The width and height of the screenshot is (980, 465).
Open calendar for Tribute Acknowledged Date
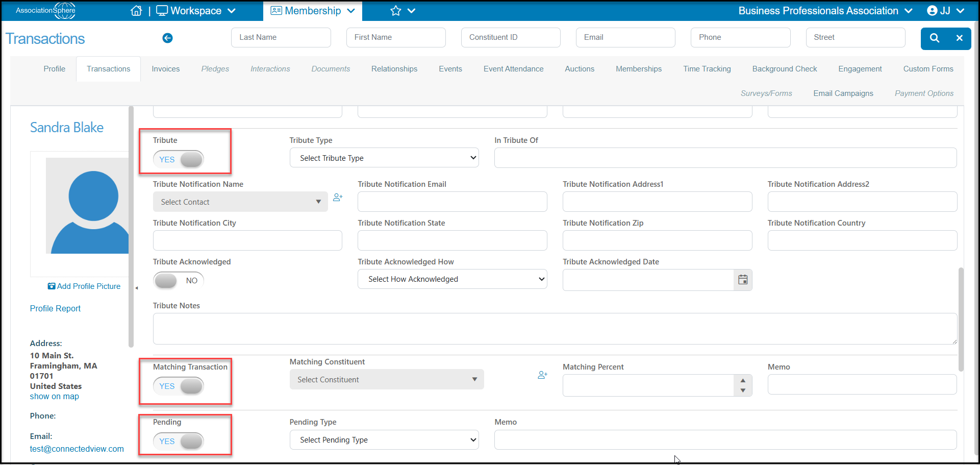(743, 280)
